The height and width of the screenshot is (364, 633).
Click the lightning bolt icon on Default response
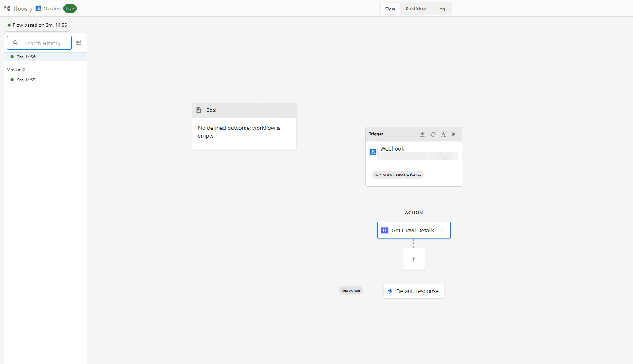390,291
